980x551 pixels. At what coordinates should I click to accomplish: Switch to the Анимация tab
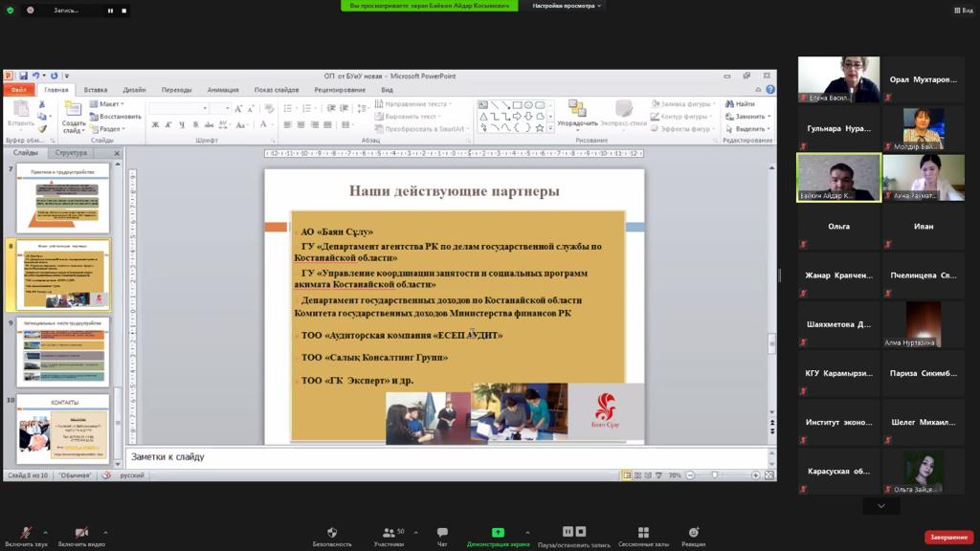pyautogui.click(x=223, y=90)
